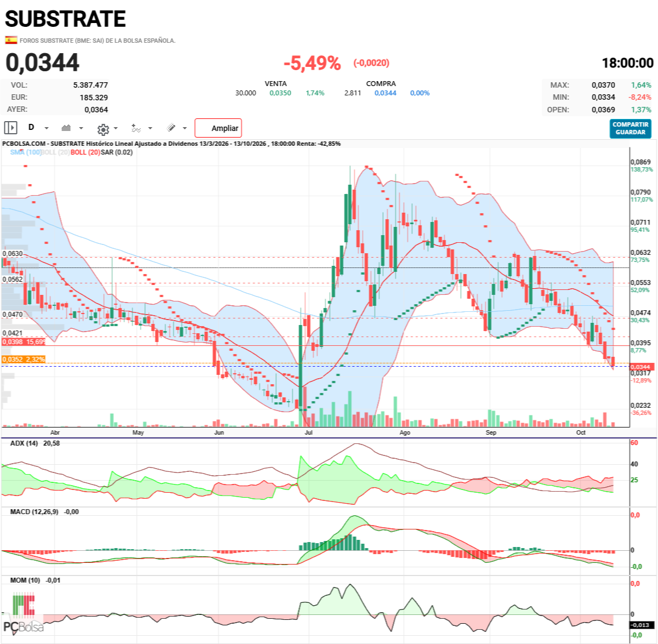The image size is (658, 644).
Task: Expand the drawing tools dropdown arrow
Action: click(185, 128)
